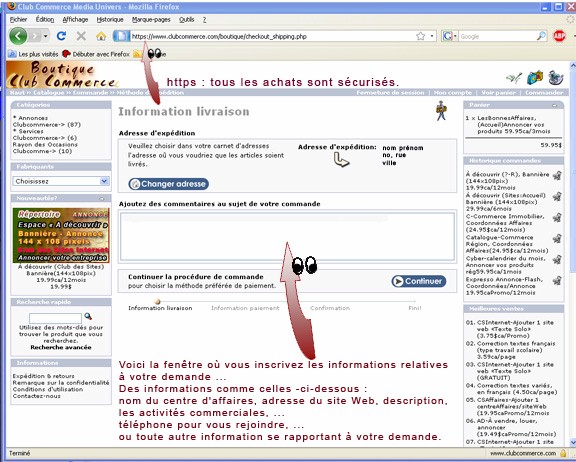Expand the Panier box arrow
This screenshot has height=462, width=576.
[554, 105]
